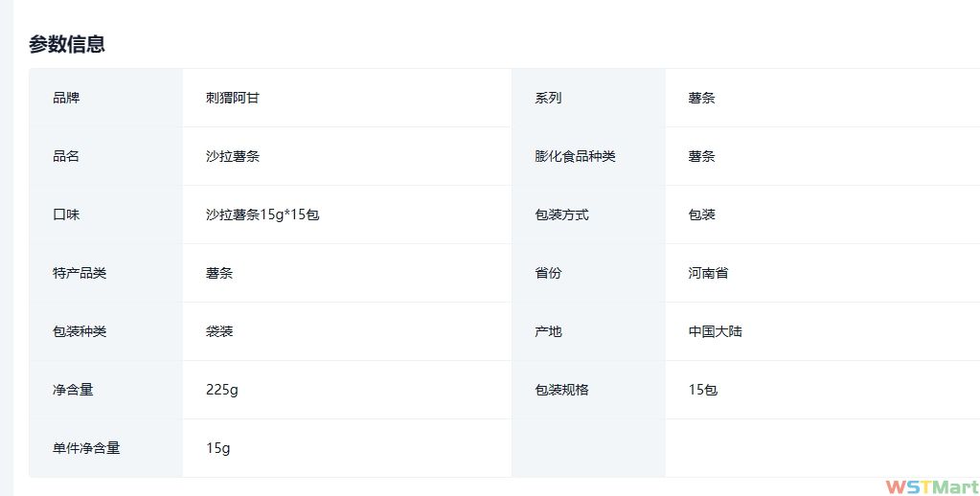Click the 包装规格 label cell
The image size is (980, 496).
click(x=561, y=390)
